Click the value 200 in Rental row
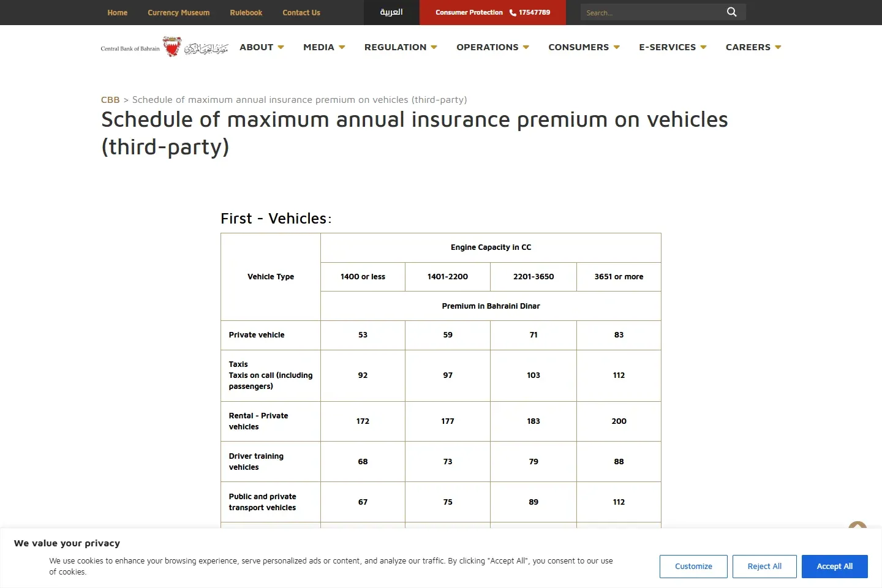The image size is (882, 588). 619,421
